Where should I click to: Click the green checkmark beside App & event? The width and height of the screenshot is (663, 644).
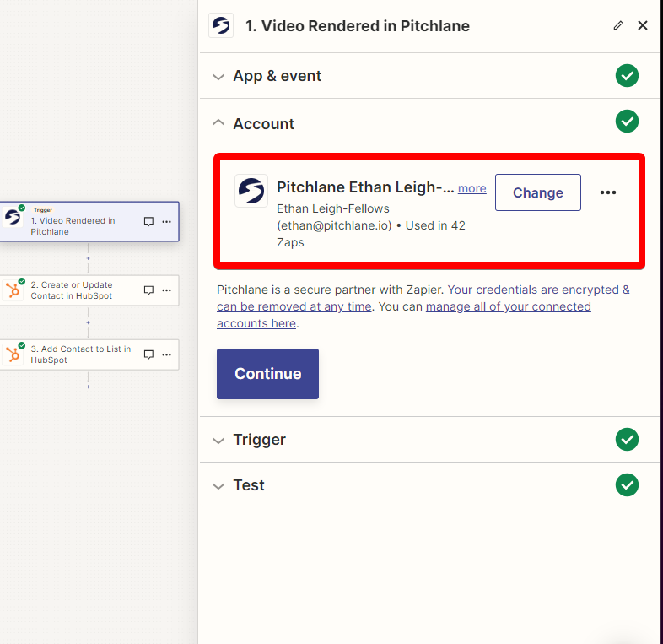click(x=627, y=76)
